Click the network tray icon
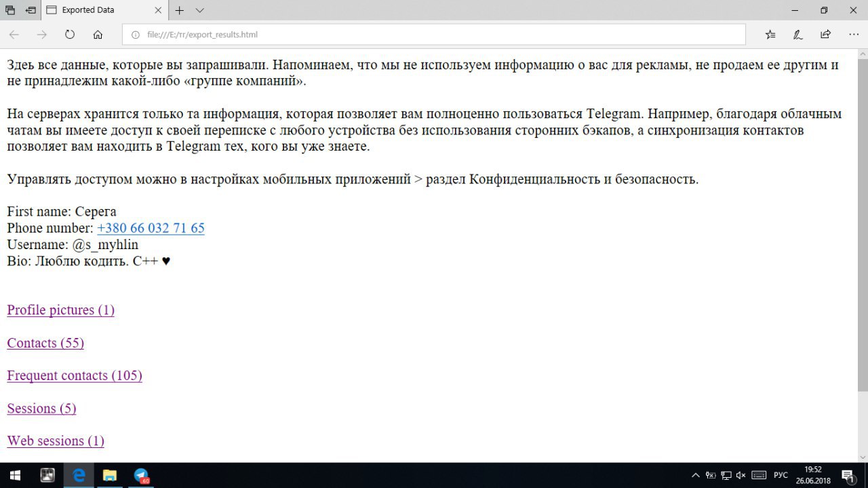The height and width of the screenshot is (488, 868). click(x=726, y=475)
